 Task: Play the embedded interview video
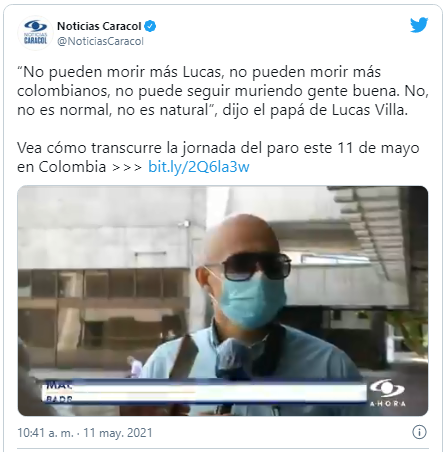click(x=223, y=301)
